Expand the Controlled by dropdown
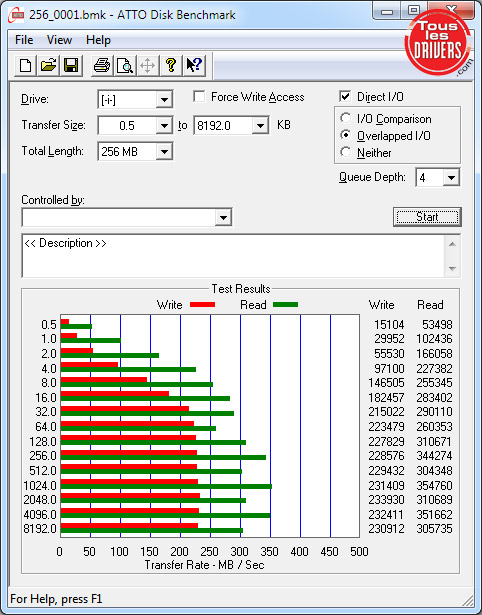This screenshot has height=615, width=482. [x=224, y=217]
